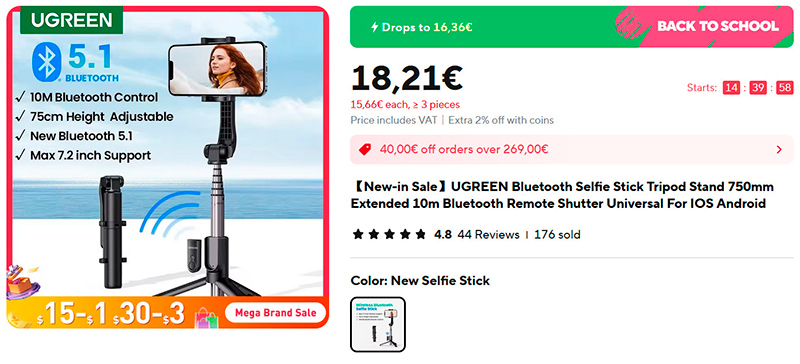The width and height of the screenshot is (800, 364).
Task: Click the gift box icon on image corner
Action: (22, 282)
